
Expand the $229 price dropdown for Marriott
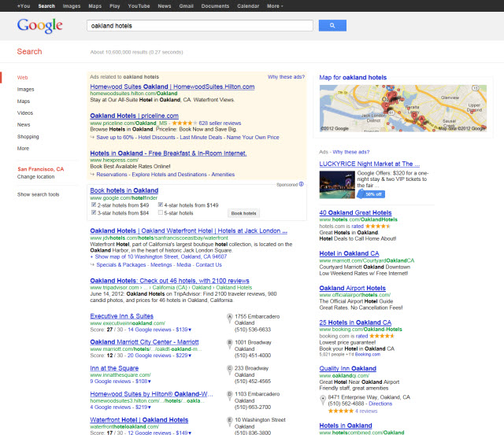pyautogui.click(x=183, y=356)
